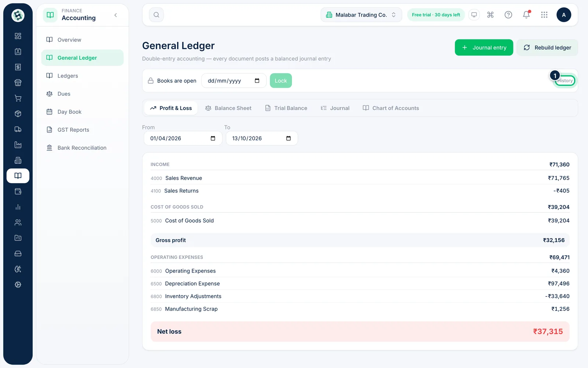588x368 pixels.
Task: Click the Sales Revenue account row
Action: [360, 178]
